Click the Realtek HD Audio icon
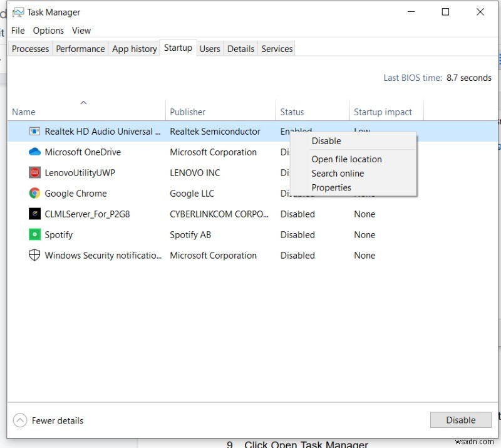The width and height of the screenshot is (501, 448). (x=34, y=132)
